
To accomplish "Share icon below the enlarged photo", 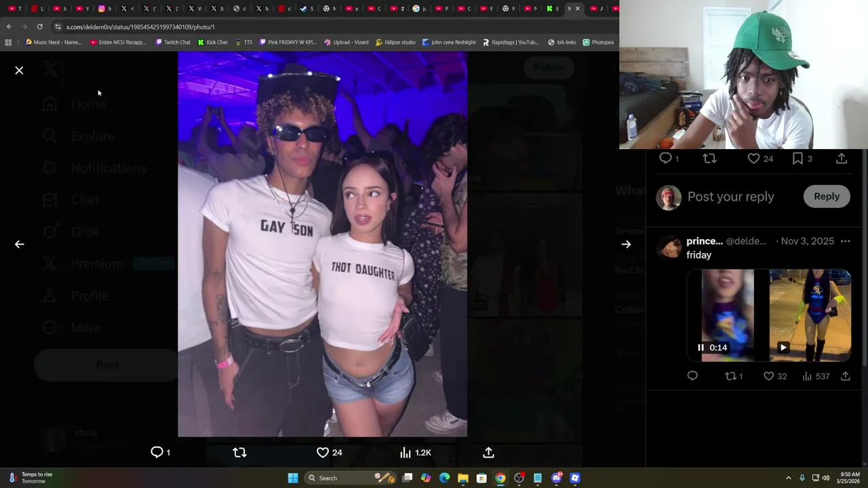I will pyautogui.click(x=488, y=452).
